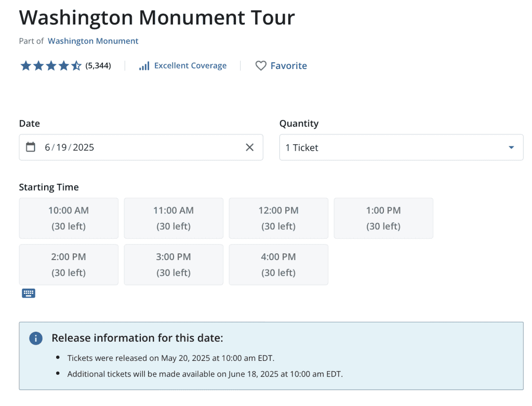Click the heart Favorite icon
532x406 pixels.
(261, 66)
